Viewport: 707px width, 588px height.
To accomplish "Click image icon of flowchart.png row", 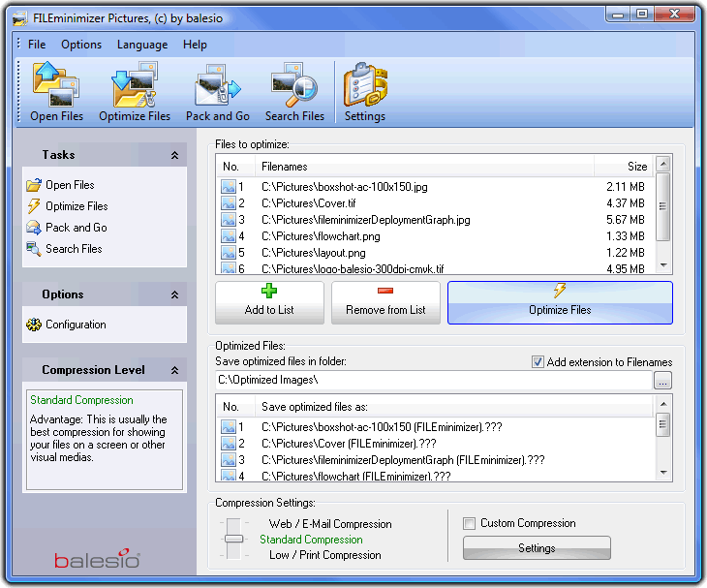I will click(x=229, y=236).
